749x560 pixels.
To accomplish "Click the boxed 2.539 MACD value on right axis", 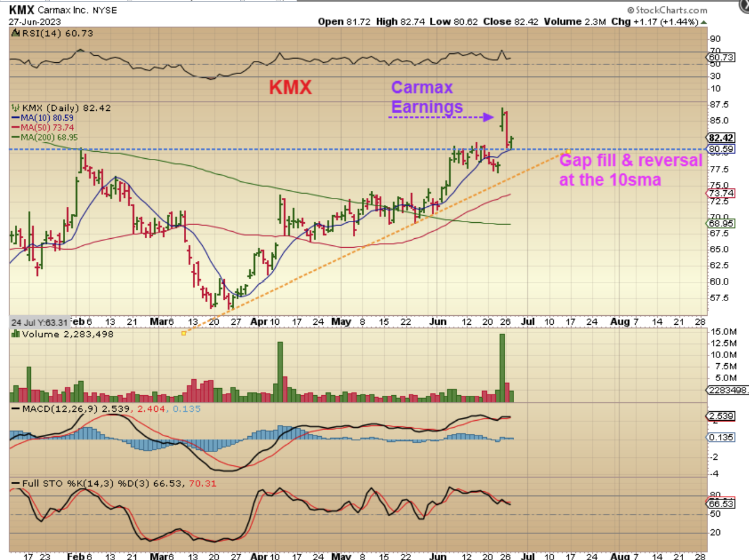I will click(x=721, y=416).
